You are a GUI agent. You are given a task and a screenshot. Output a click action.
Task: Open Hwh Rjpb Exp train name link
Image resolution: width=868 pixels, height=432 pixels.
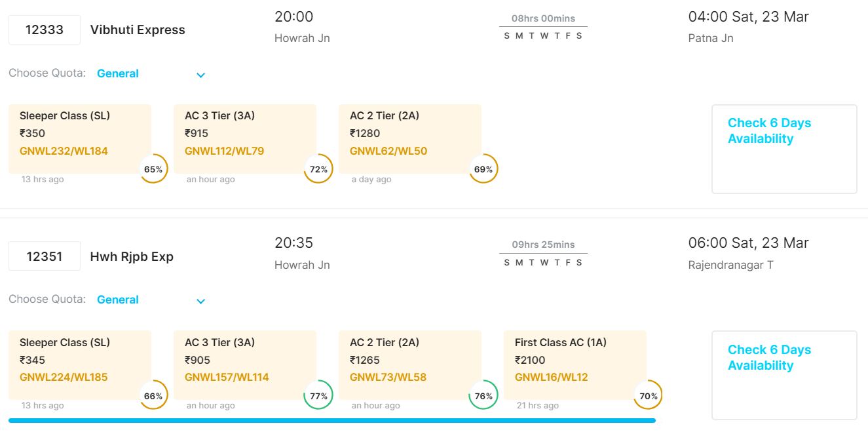[132, 256]
